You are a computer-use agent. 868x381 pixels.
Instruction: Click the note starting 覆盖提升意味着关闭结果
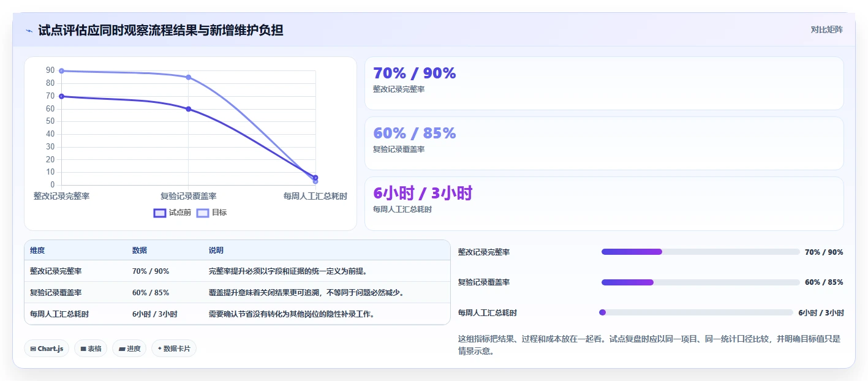306,292
